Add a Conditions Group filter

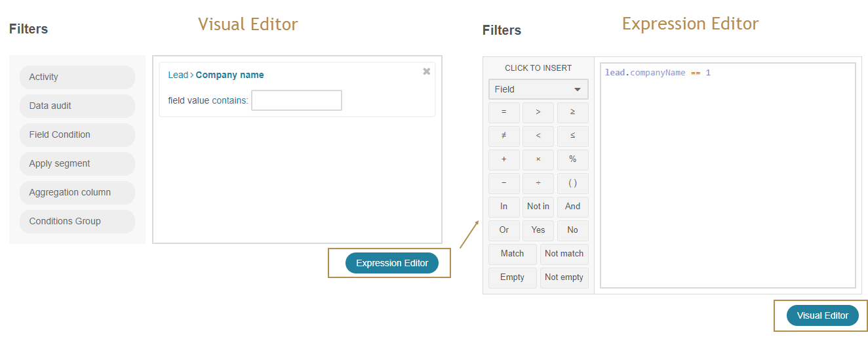(x=77, y=221)
